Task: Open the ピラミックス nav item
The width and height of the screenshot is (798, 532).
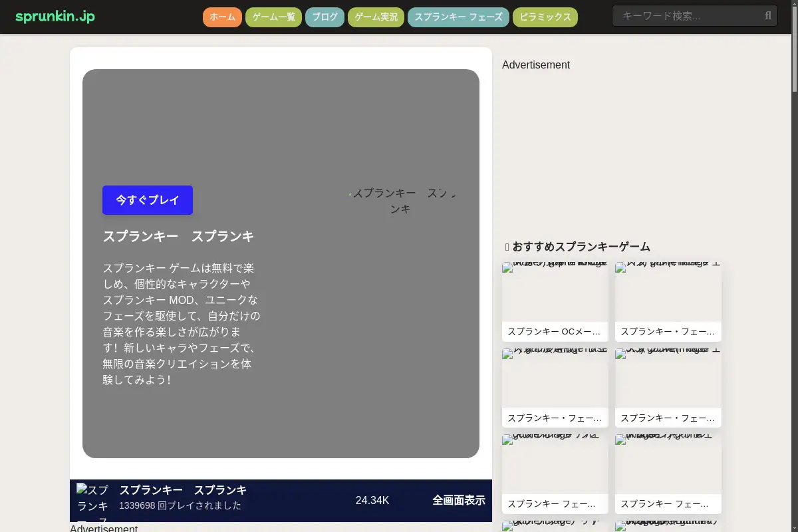Action: point(545,17)
